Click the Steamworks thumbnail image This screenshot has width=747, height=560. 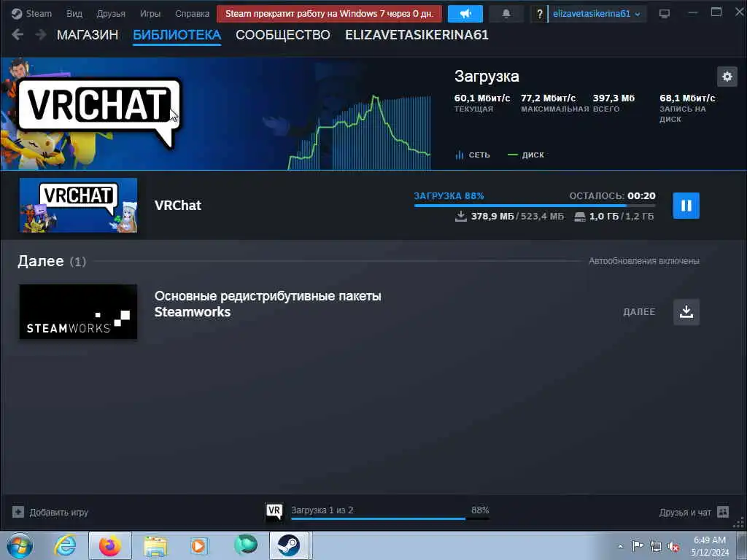pos(78,312)
